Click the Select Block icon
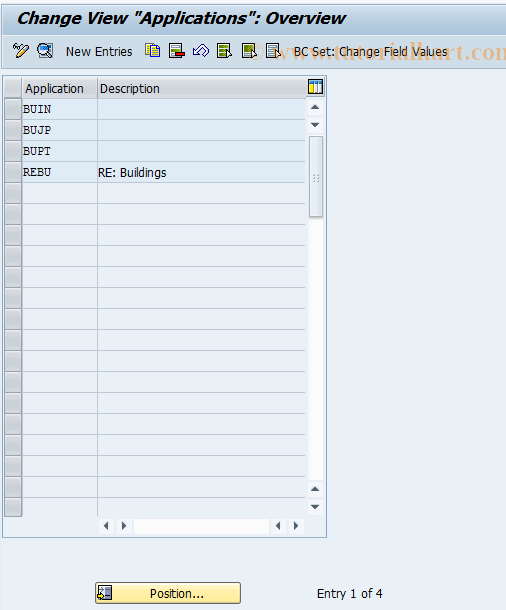The height and width of the screenshot is (610, 506). pos(249,51)
